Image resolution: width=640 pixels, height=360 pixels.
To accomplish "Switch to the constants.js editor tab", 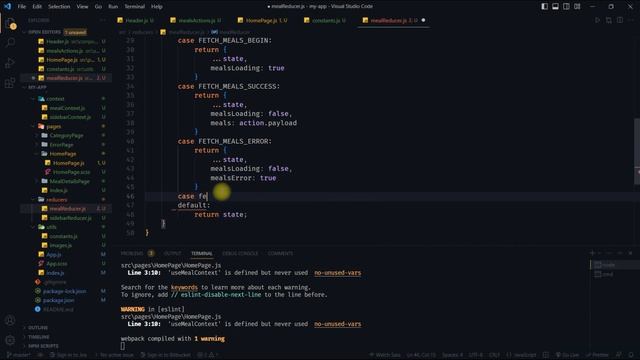I will click(x=325, y=20).
